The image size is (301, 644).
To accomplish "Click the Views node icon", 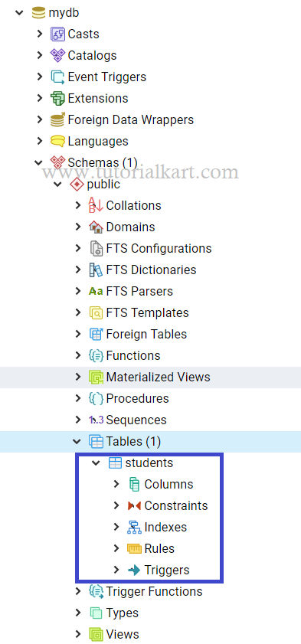I will 96,634.
